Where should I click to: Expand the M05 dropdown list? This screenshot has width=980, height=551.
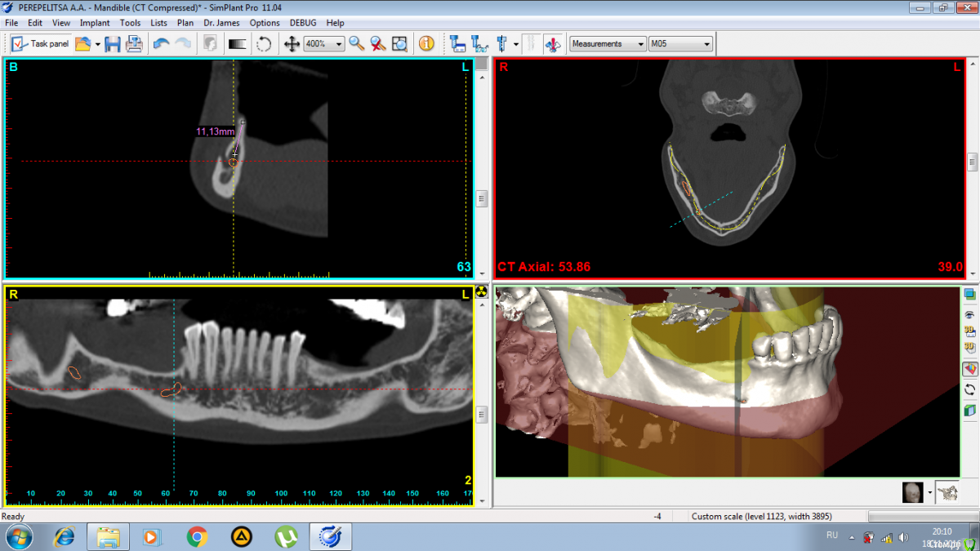[x=706, y=44]
